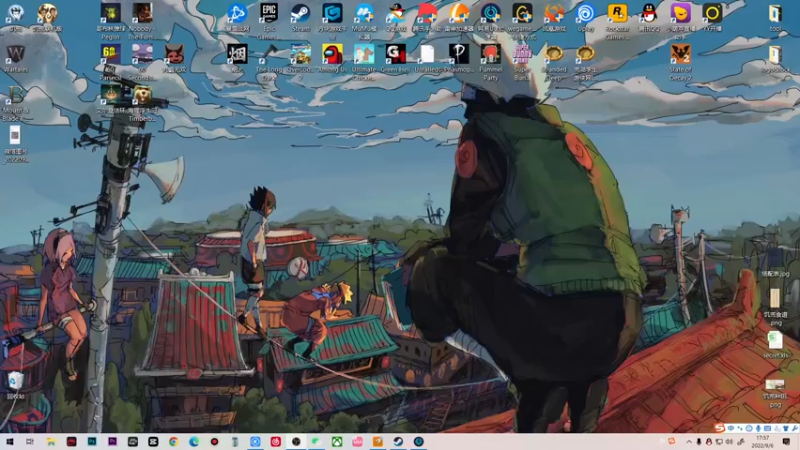
Task: Open Microsoft Edge from the taskbar
Action: click(194, 442)
